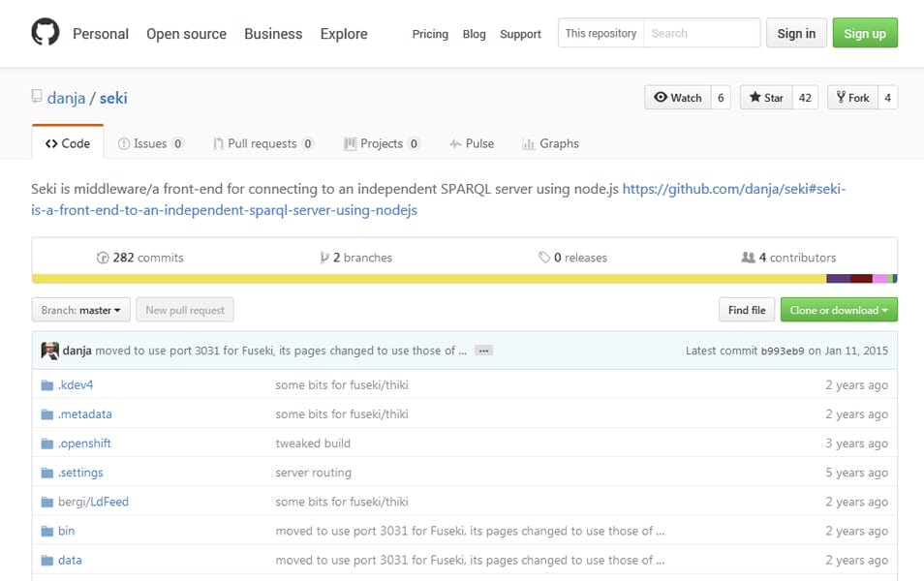924x581 pixels.
Task: Expand the Clone or download menu
Action: [x=839, y=310]
